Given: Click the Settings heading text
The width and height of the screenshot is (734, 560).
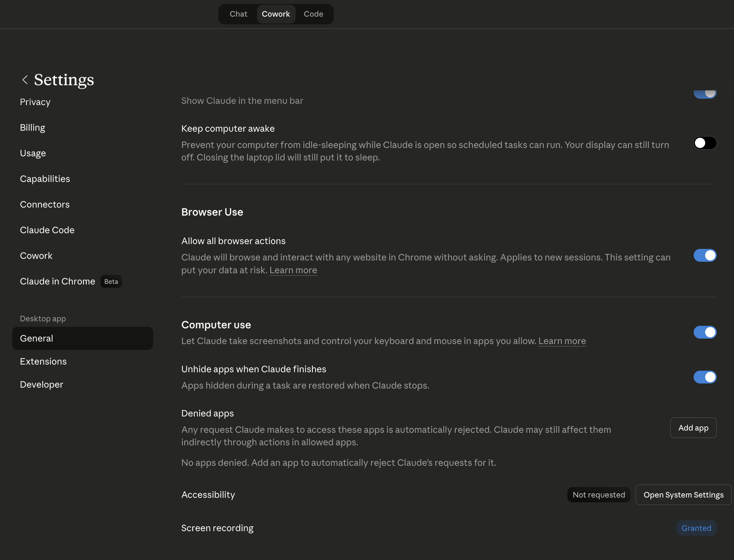Looking at the screenshot, I should [64, 80].
